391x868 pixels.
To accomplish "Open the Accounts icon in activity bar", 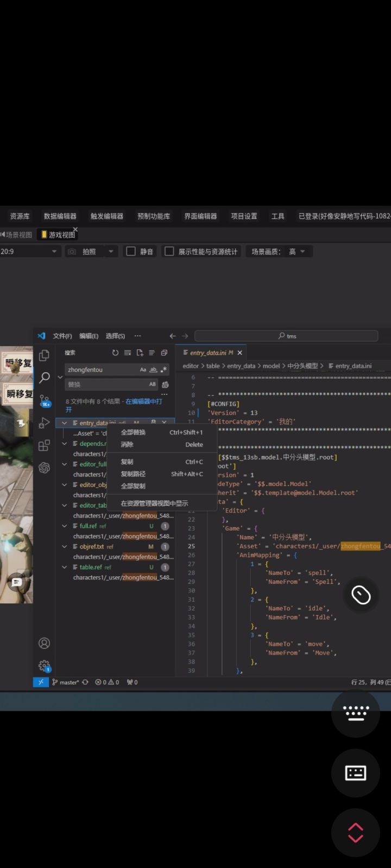I will pyautogui.click(x=45, y=643).
